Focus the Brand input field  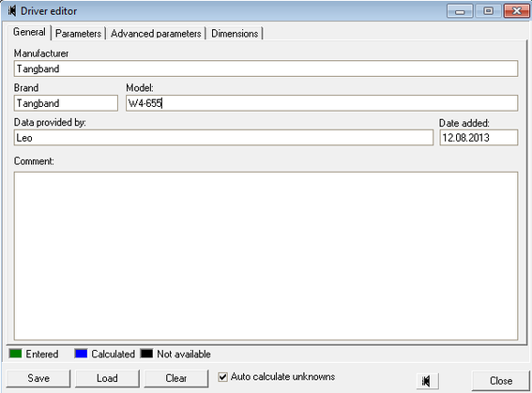(x=66, y=103)
